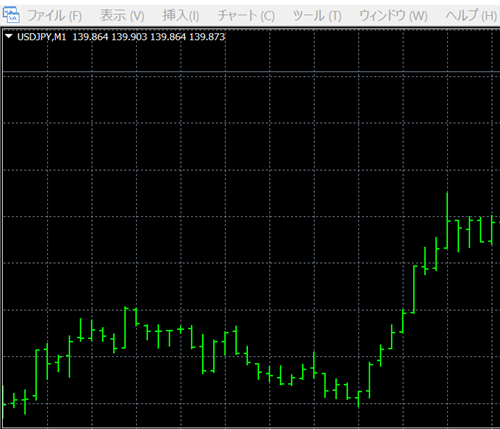This screenshot has width=500, height=429.
Task: Click the long rising bar below the spike
Action: [414, 289]
